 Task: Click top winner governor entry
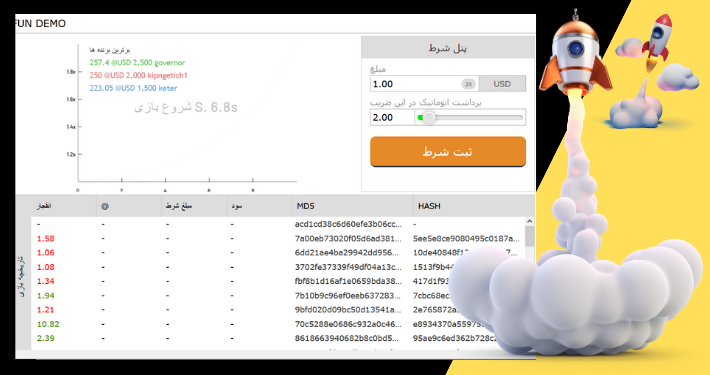tap(137, 62)
